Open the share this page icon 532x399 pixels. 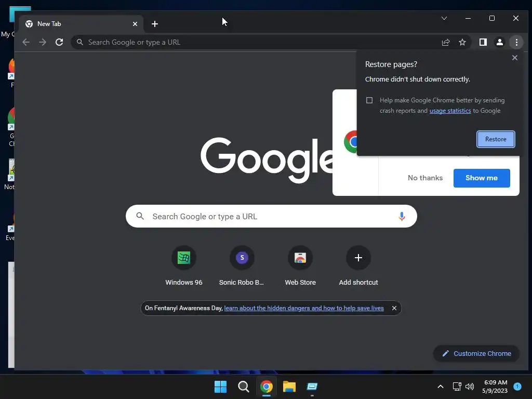445,42
